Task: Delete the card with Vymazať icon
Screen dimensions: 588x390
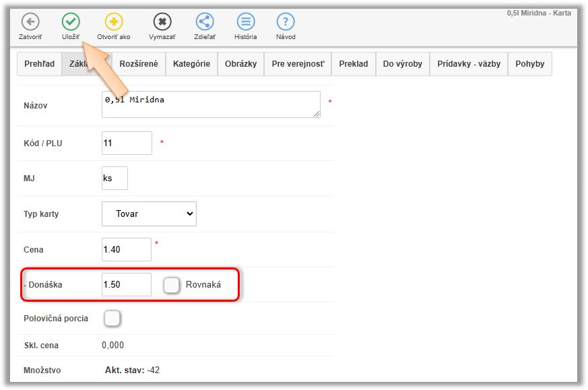Action: coord(162,22)
